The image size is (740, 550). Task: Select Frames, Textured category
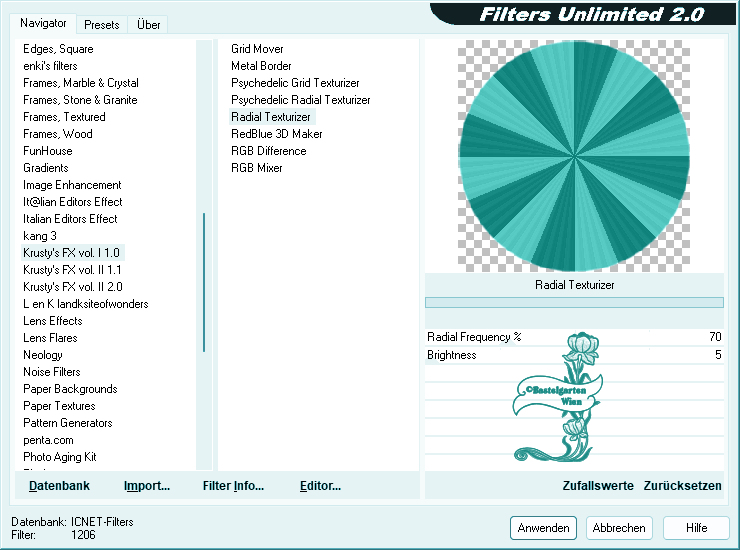pyautogui.click(x=64, y=117)
